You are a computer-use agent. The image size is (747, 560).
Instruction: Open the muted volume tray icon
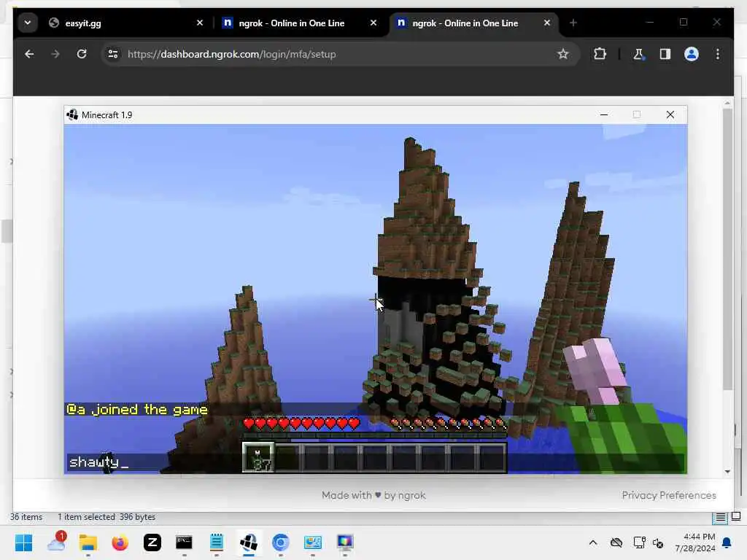659,542
